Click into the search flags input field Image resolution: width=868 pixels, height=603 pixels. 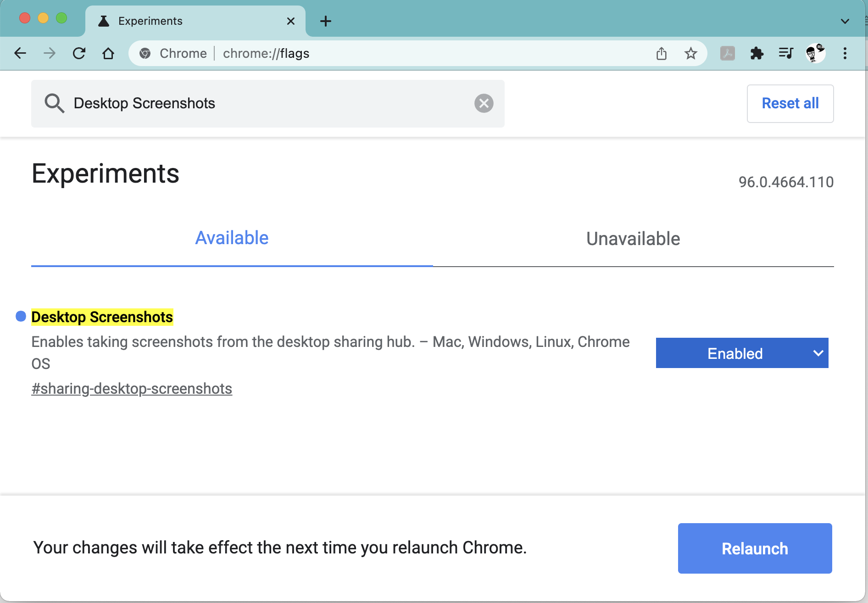point(271,103)
